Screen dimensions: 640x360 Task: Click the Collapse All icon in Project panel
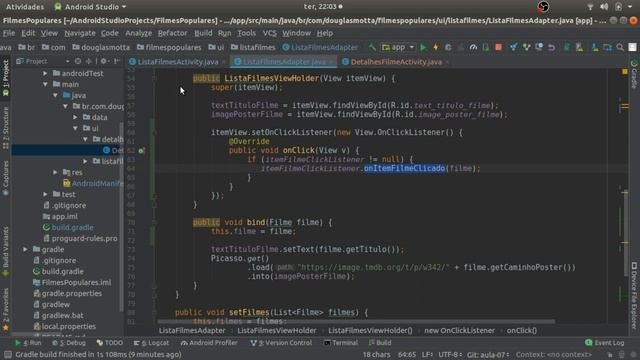coord(89,61)
